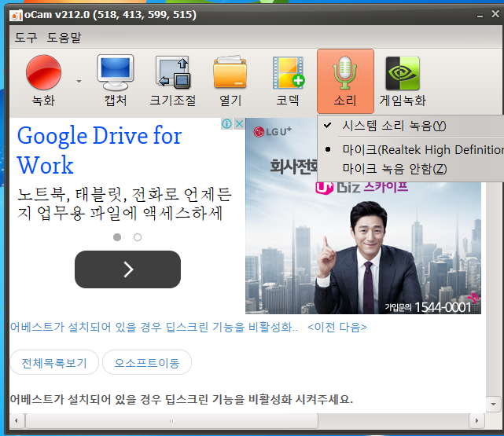Click the dark arrow ad button
The image size is (504, 436).
[127, 269]
